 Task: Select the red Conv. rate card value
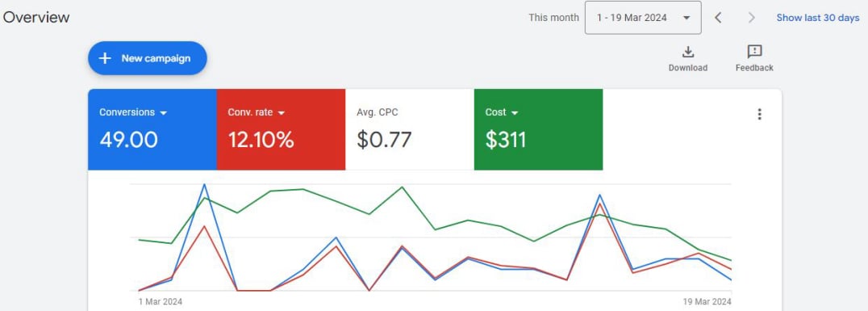261,140
